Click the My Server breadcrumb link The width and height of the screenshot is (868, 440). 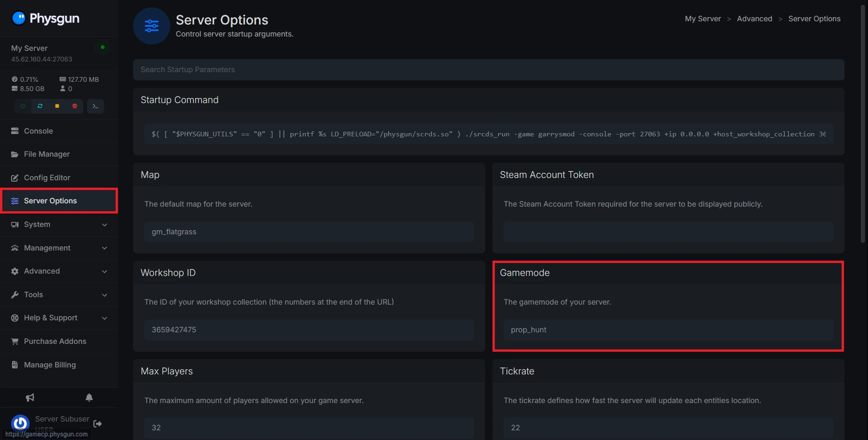[702, 19]
